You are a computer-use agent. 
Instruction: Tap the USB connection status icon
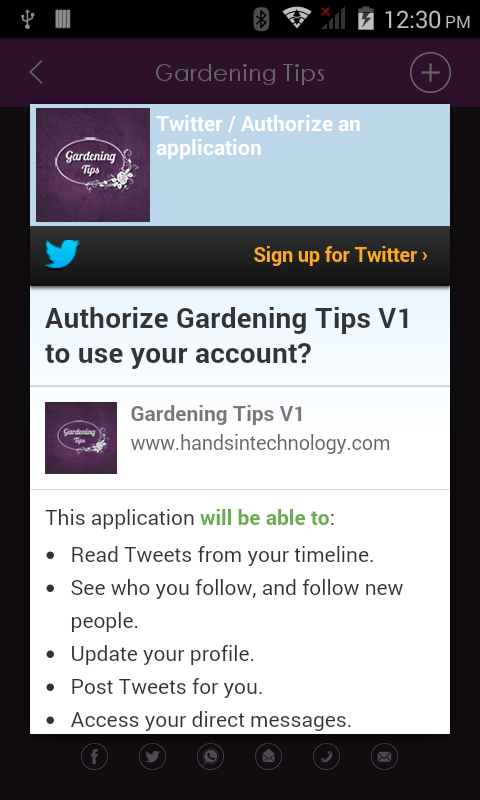point(28,19)
